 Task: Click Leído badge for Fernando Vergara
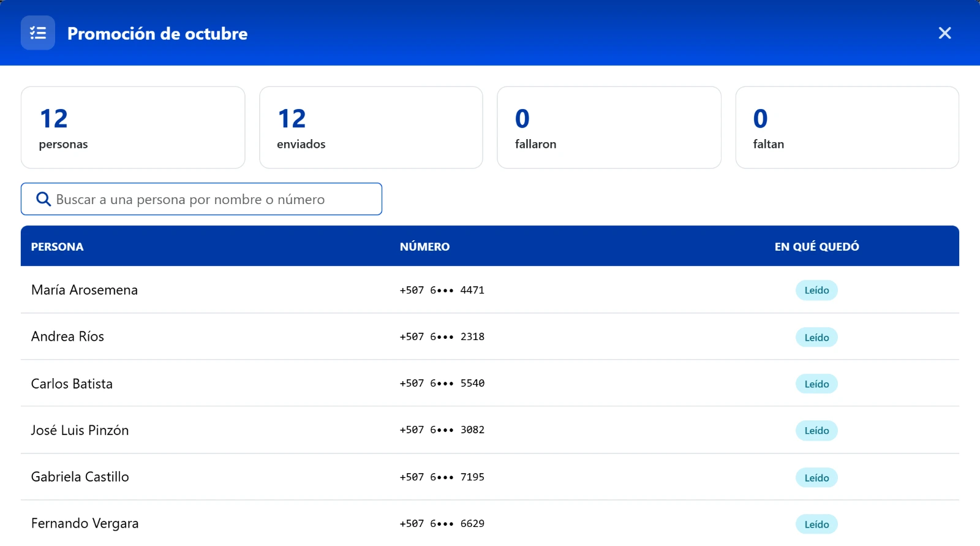(x=816, y=525)
